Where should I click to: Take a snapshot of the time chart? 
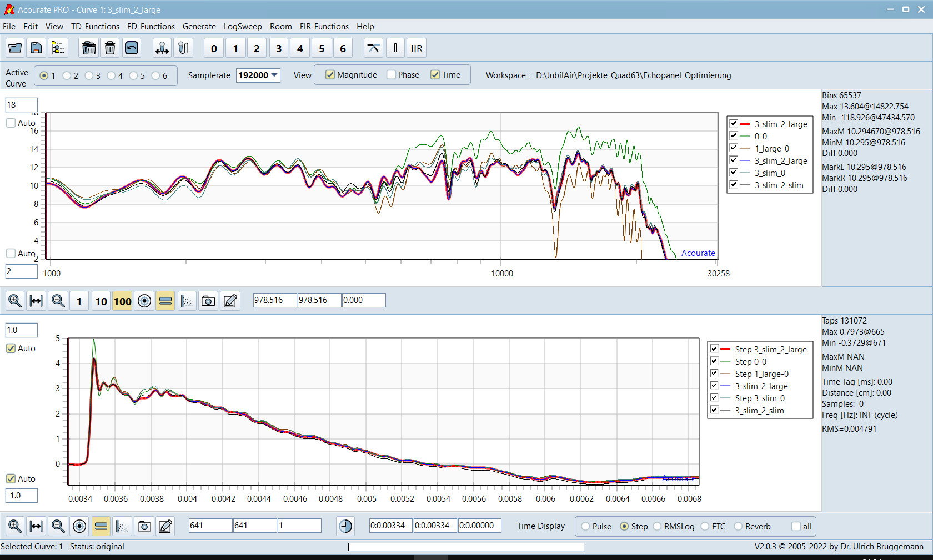coord(144,526)
